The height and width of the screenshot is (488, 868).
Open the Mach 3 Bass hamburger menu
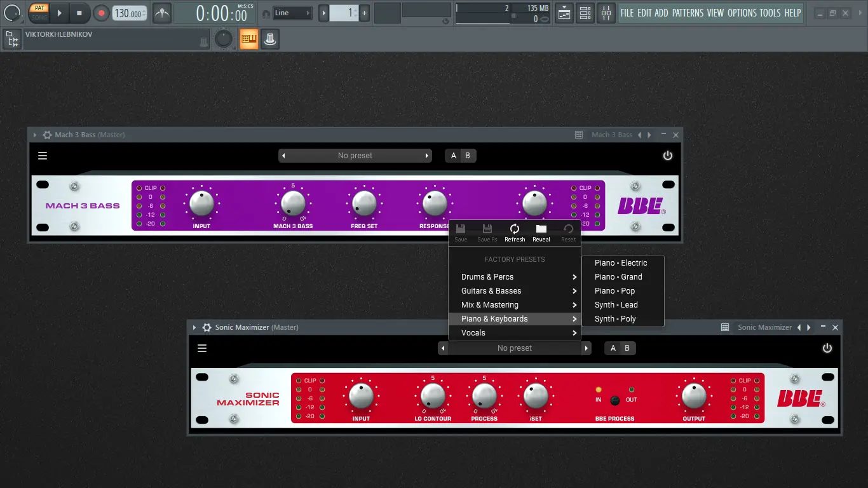click(x=43, y=156)
